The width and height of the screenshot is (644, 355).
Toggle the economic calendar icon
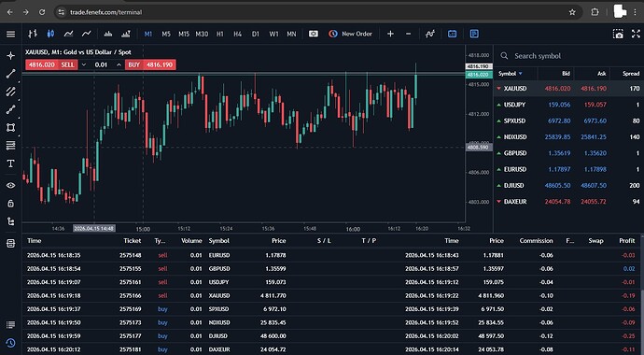tap(452, 35)
